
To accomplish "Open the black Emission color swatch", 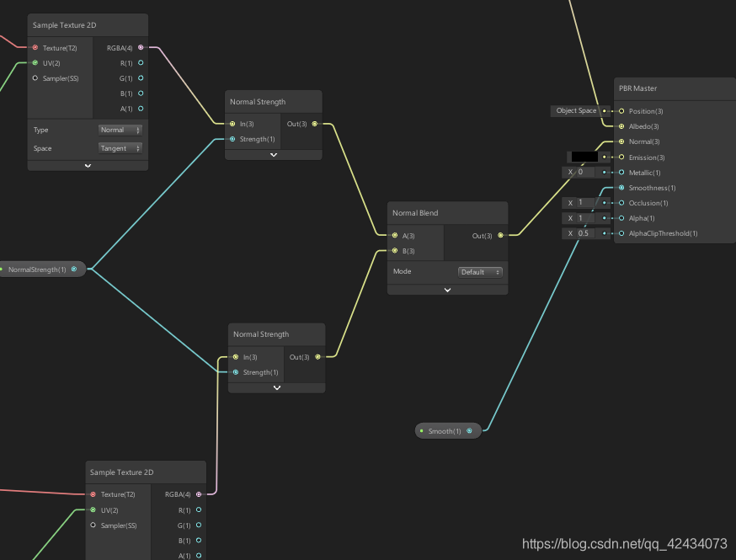I will [x=584, y=157].
